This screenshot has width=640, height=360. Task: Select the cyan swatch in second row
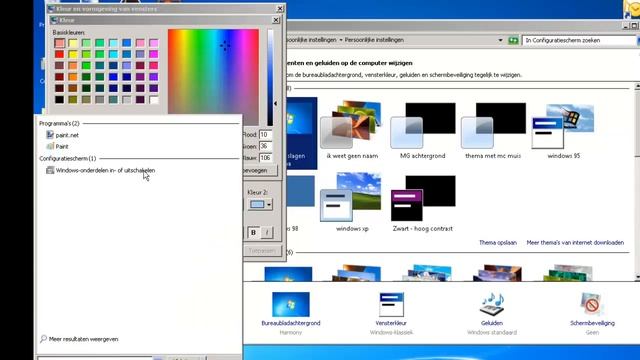pyautogui.click(x=113, y=54)
